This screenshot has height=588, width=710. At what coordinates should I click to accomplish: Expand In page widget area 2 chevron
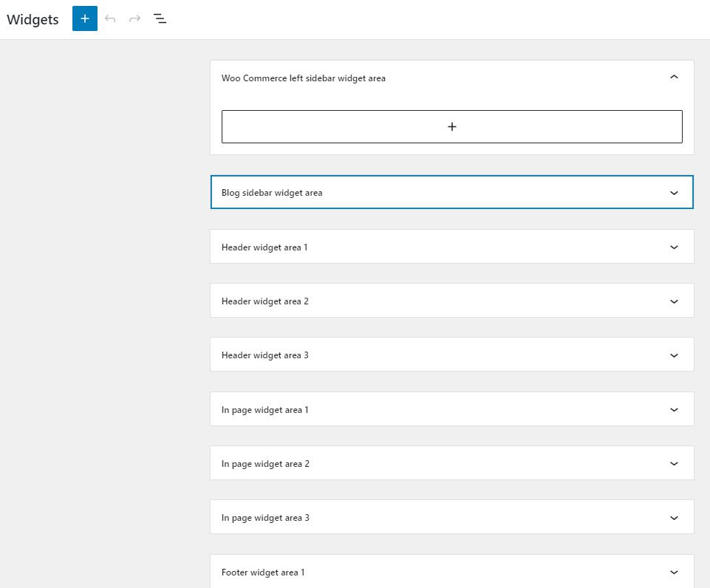click(x=673, y=464)
